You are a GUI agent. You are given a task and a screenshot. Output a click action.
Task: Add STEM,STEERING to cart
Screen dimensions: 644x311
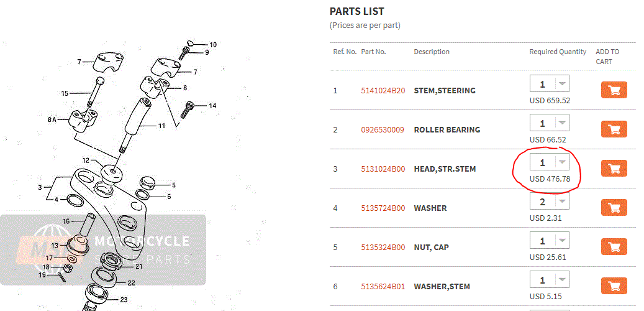(614, 90)
